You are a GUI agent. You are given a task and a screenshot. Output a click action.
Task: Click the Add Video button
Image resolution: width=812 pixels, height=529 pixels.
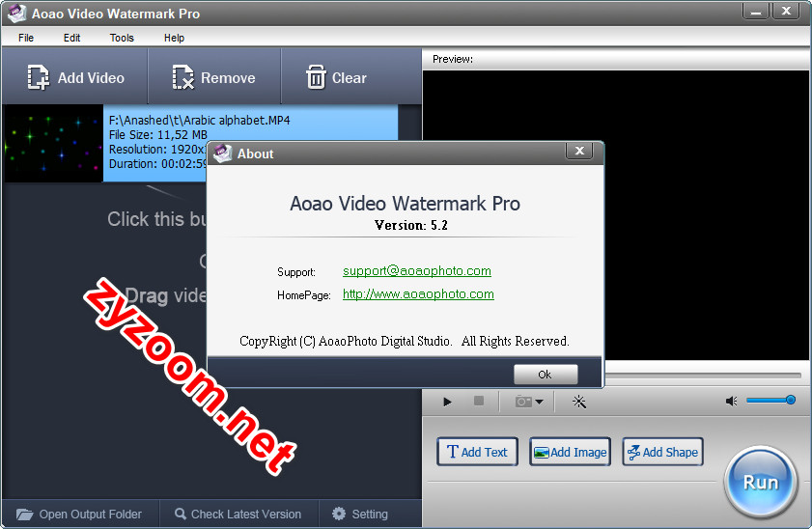tap(75, 77)
